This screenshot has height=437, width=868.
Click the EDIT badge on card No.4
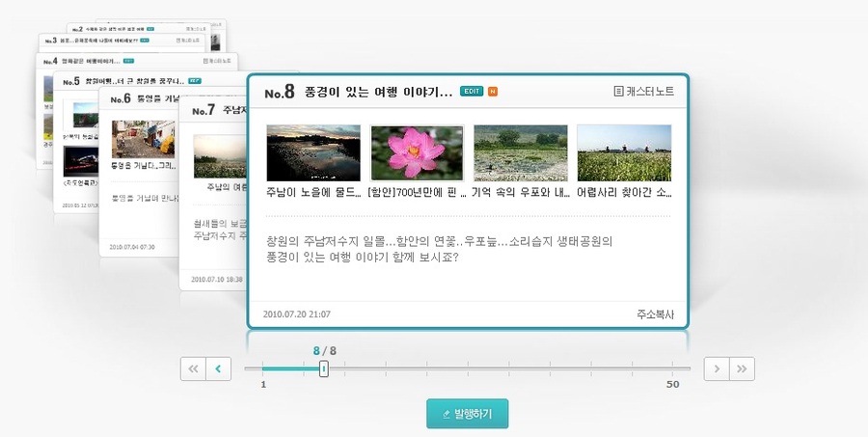tap(128, 61)
